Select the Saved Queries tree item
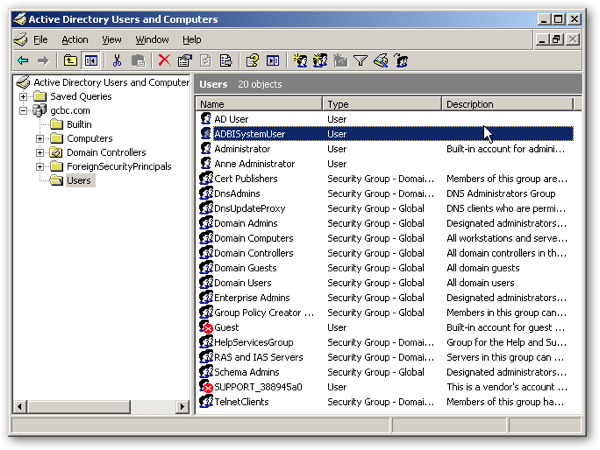The width and height of the screenshot is (600, 450). [81, 96]
